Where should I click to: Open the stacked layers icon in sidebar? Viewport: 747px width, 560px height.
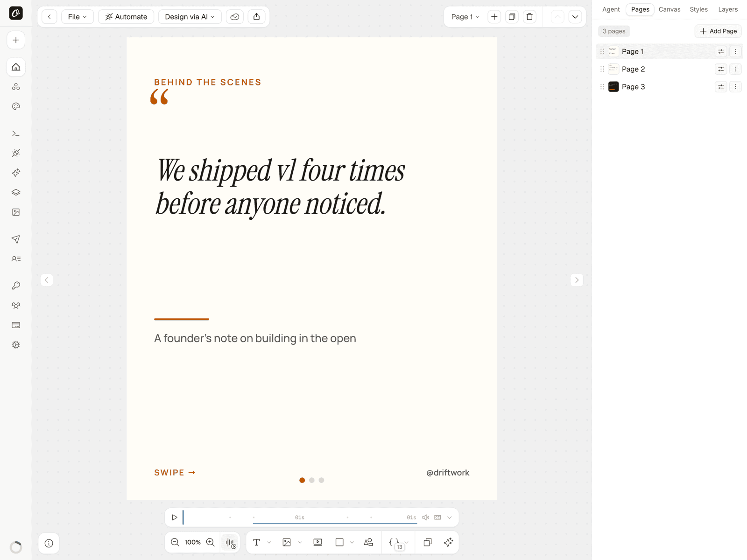16,192
